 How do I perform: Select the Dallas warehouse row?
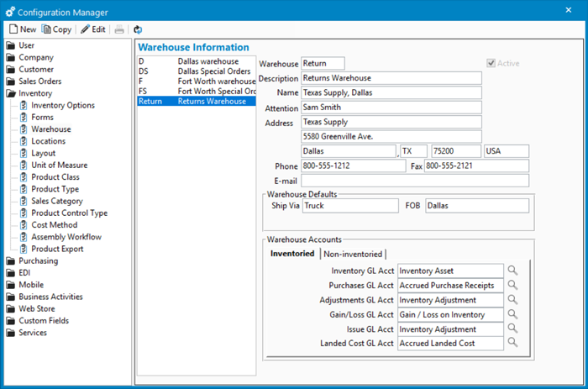click(x=197, y=61)
